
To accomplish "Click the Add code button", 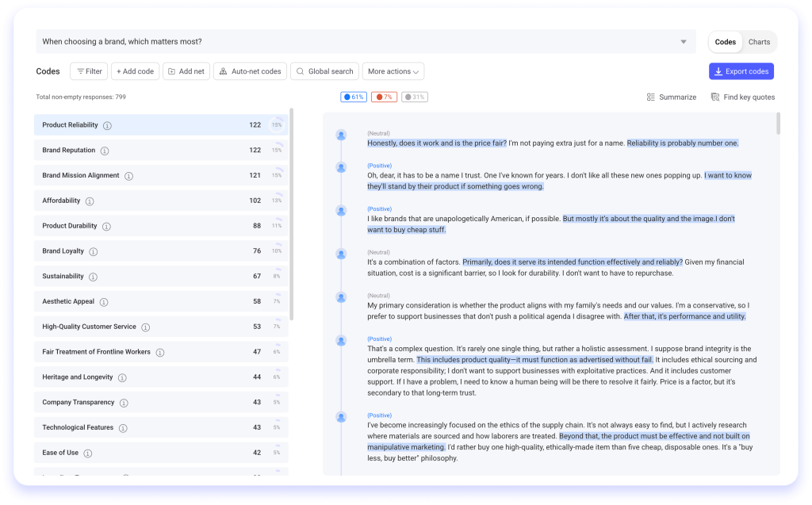I will [135, 71].
